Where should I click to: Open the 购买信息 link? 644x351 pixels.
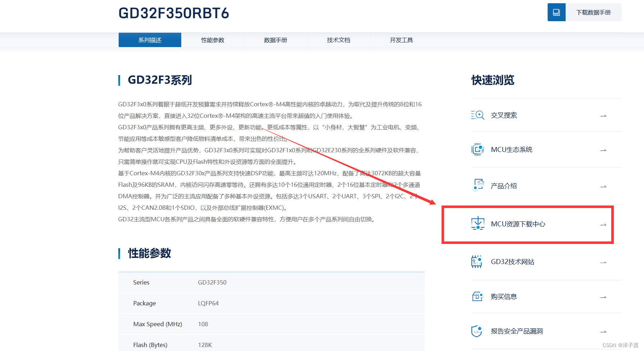[504, 296]
